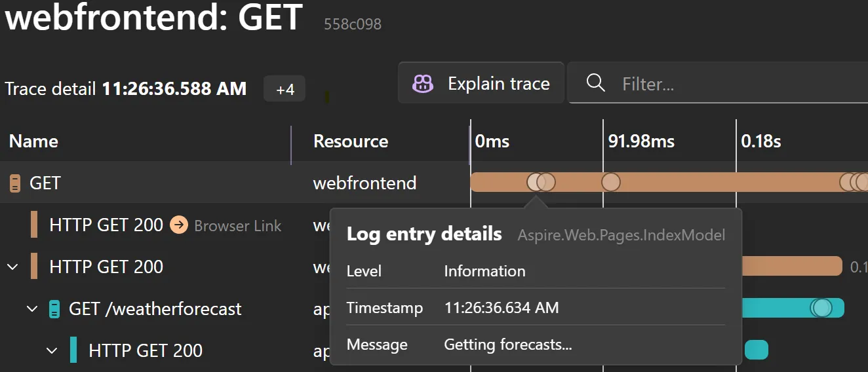Screen dimensions: 868x372
Task: Select HTTP GET 200 Browser Link row
Action: click(165, 225)
